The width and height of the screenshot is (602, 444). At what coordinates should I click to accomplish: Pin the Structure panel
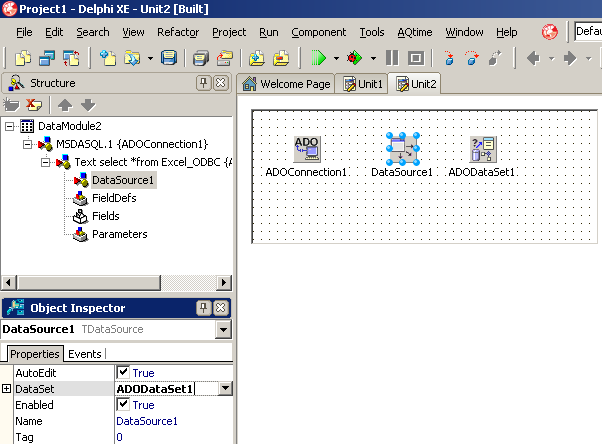pos(203,83)
